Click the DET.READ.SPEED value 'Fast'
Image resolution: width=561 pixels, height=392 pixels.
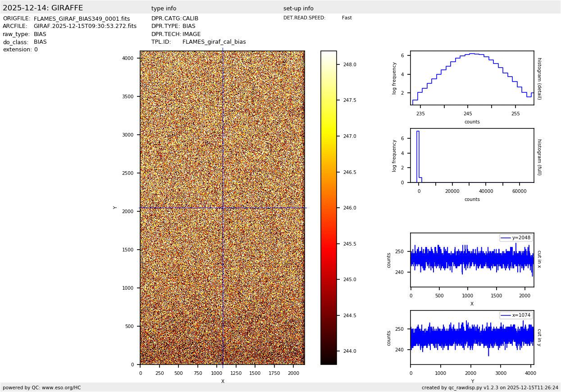point(347,18)
